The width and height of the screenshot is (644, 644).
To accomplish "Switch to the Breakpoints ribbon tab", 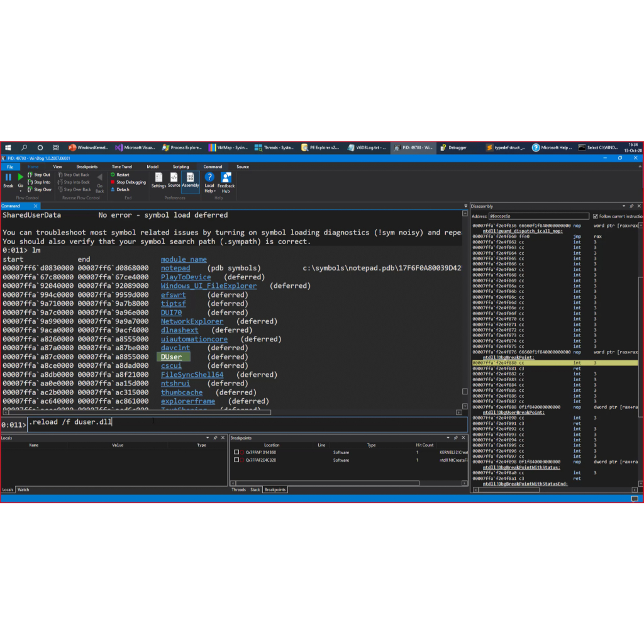I will tap(87, 167).
